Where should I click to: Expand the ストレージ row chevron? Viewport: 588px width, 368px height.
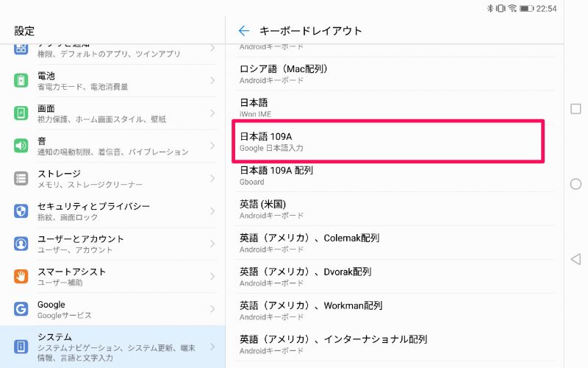point(212,178)
